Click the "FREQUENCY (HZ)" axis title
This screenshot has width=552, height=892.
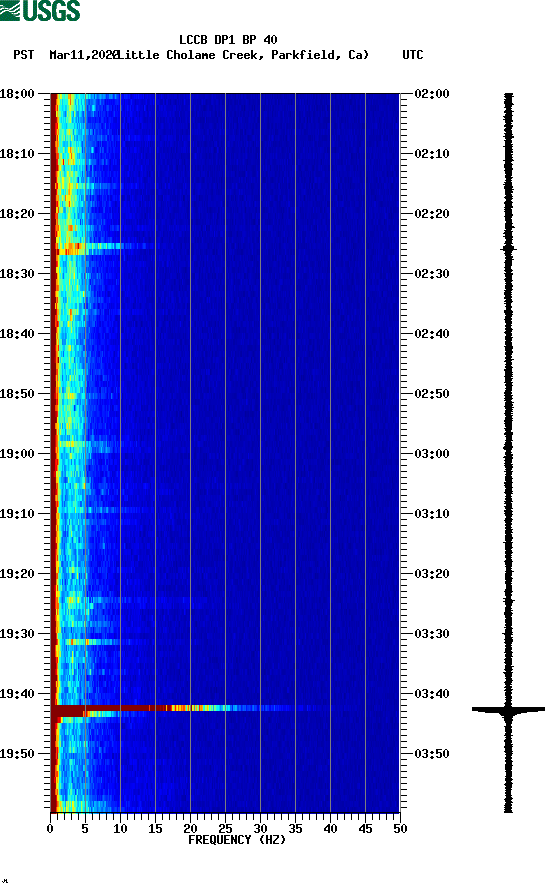click(x=237, y=840)
